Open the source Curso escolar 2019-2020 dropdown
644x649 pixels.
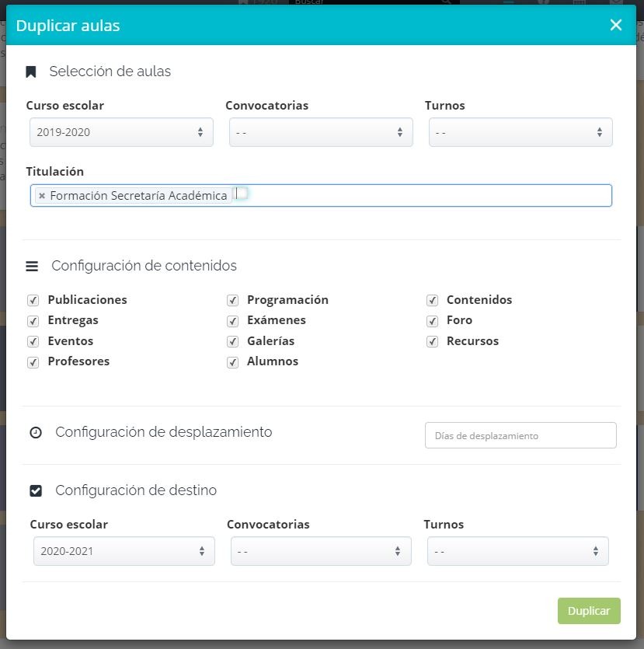click(122, 132)
